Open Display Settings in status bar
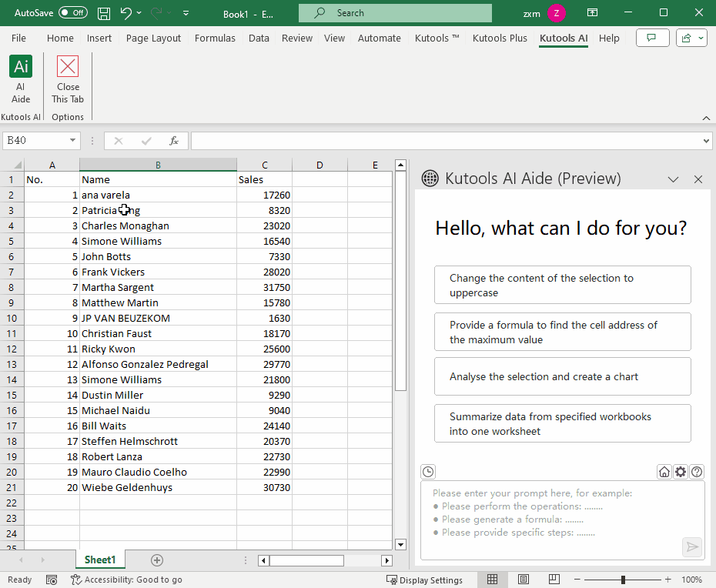Image resolution: width=716 pixels, height=588 pixels. click(424, 580)
